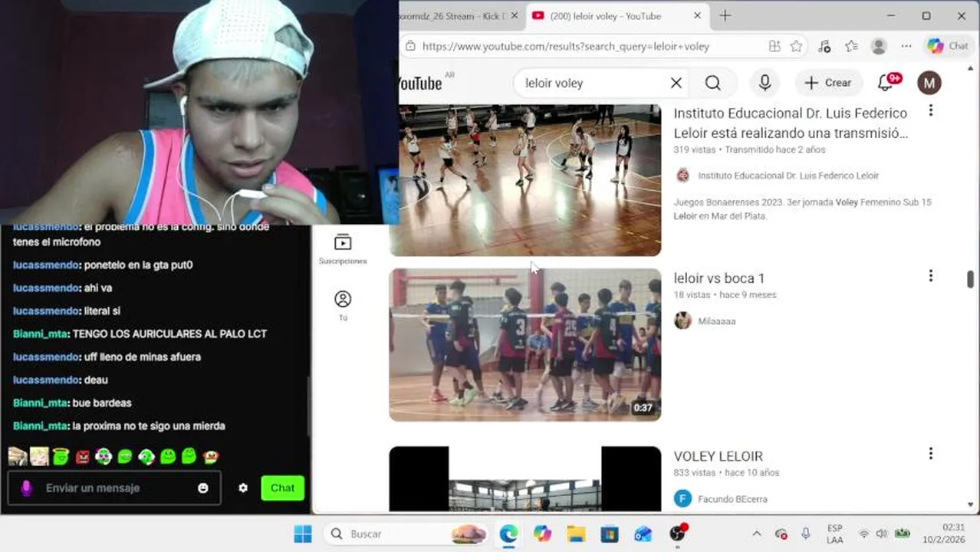Open chat settings gear icon
The height and width of the screenshot is (552, 980).
243,488
